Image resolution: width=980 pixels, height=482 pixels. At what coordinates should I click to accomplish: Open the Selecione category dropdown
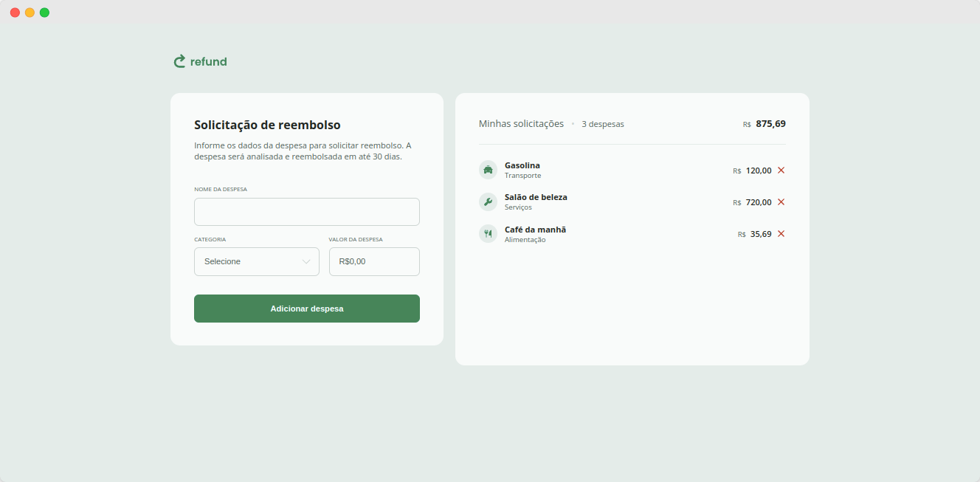257,261
